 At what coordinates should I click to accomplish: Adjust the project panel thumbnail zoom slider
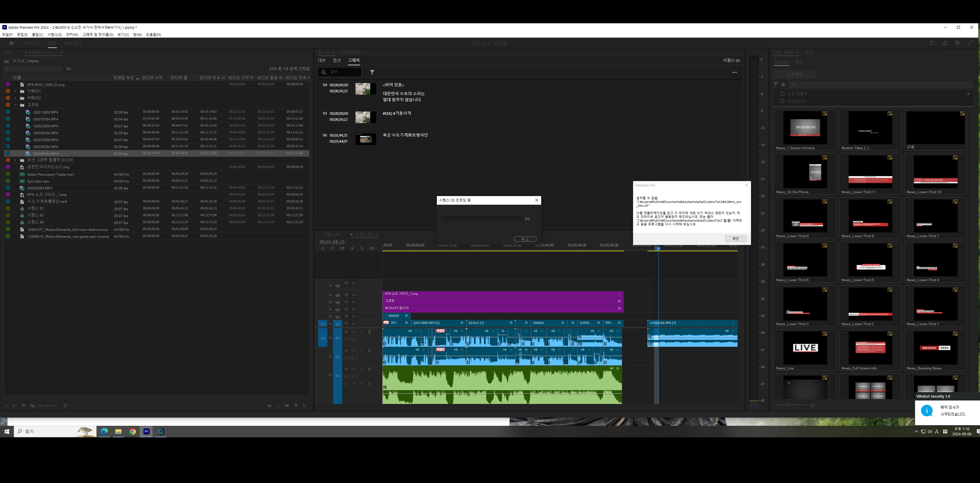pyautogui.click(x=40, y=406)
